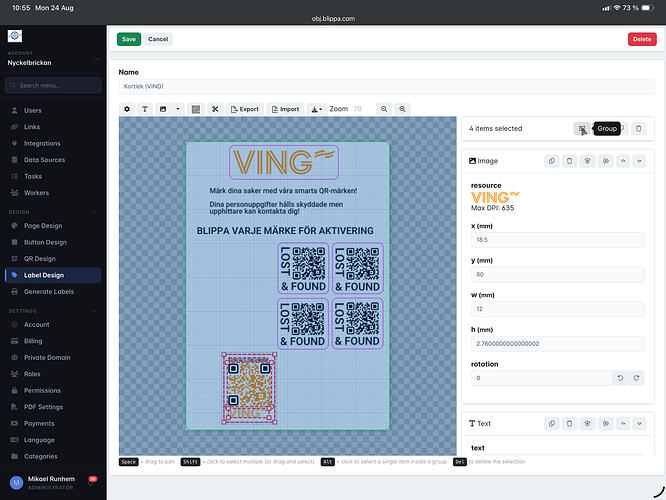
Task: Group the 4 selected items
Action: click(x=582, y=129)
